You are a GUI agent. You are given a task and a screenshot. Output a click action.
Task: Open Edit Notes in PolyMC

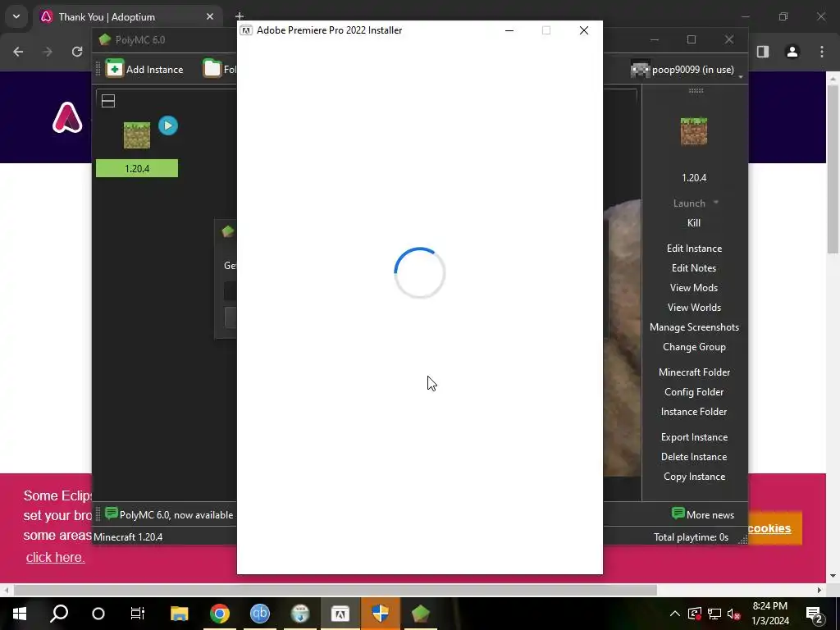(694, 268)
